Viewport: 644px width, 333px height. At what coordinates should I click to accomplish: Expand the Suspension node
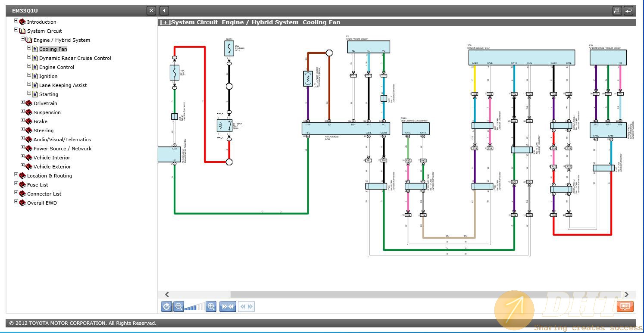pos(22,111)
